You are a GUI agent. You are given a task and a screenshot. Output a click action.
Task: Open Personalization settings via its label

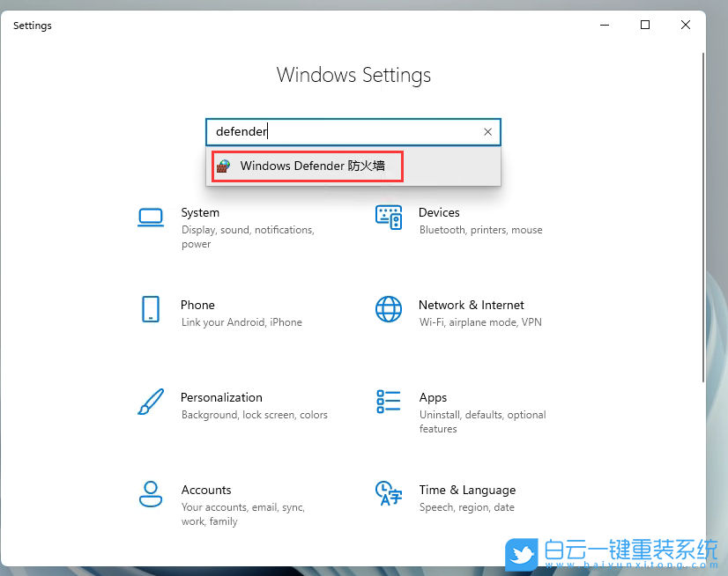pos(221,397)
